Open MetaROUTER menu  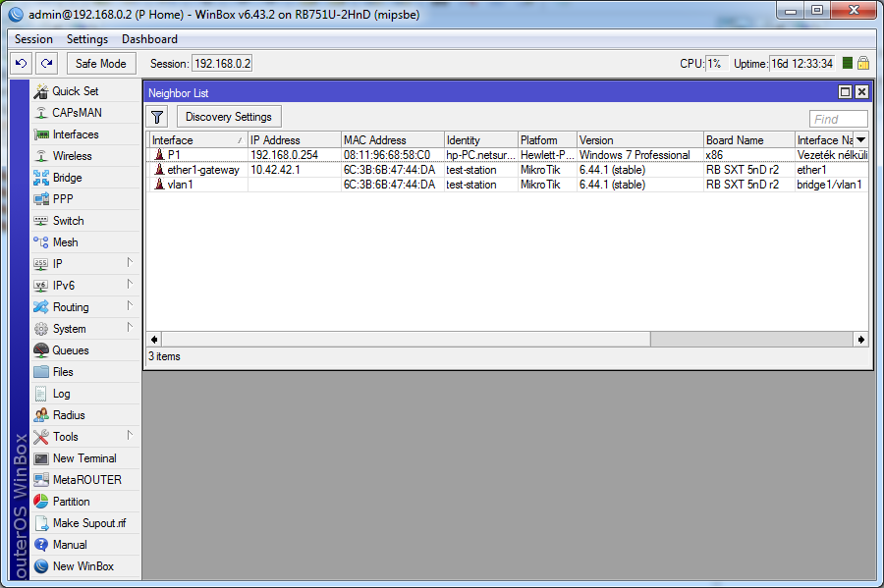(86, 480)
